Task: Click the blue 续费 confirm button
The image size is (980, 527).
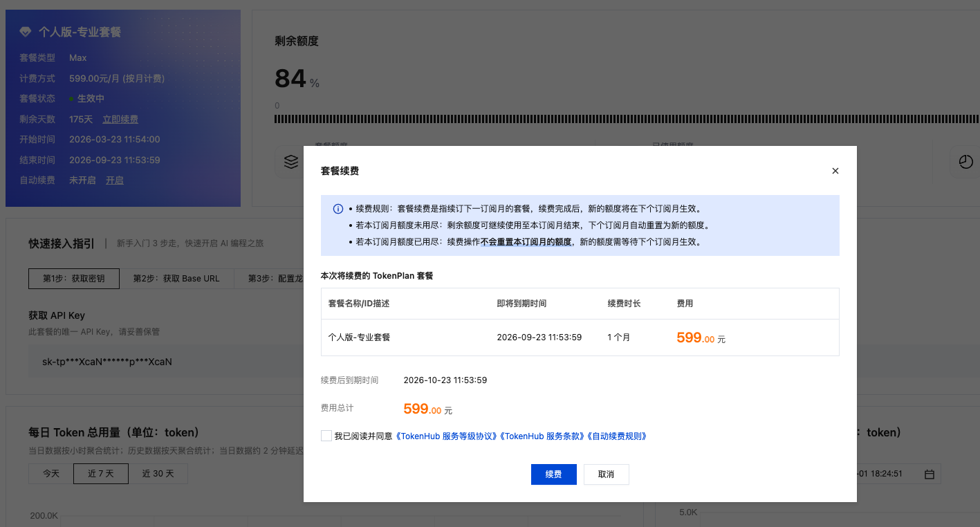Action: 553,474
